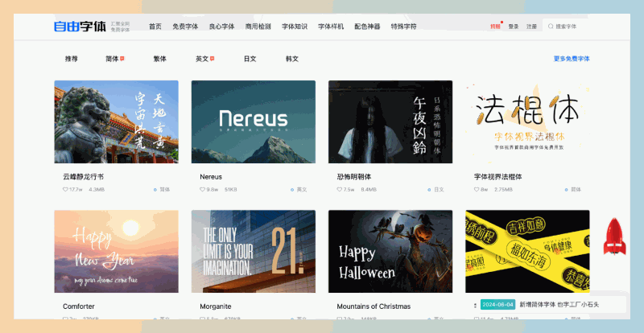Screen dimensions: 644x333
Task: Click the red rocket back-to-top icon
Action: (x=614, y=236)
